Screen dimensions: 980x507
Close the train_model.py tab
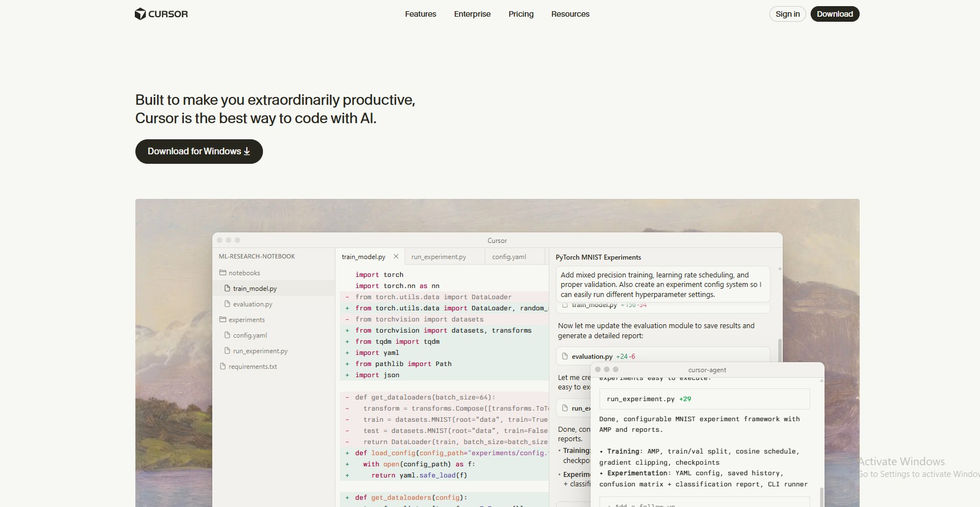pos(396,257)
